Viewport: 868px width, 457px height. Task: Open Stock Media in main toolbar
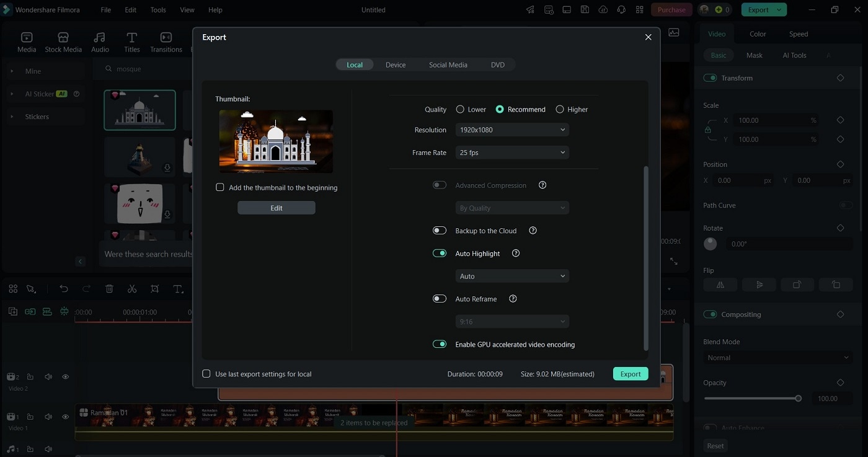(63, 42)
